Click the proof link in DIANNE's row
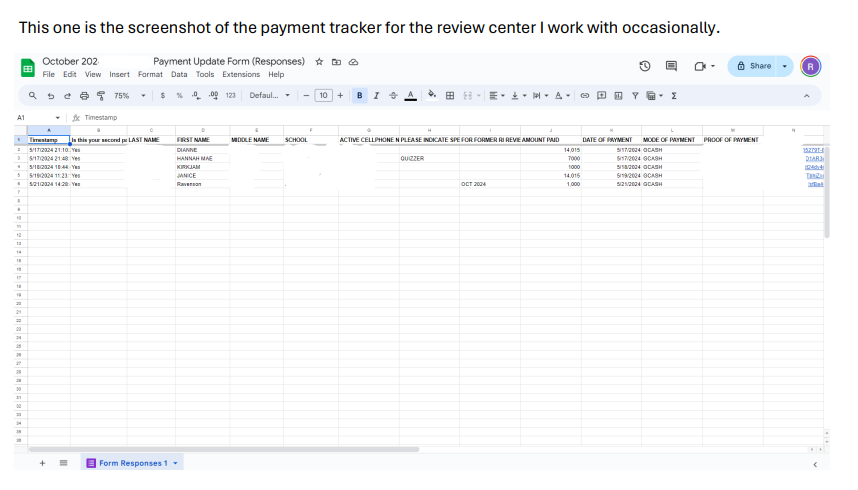The width and height of the screenshot is (858, 490). pyautogui.click(x=813, y=150)
